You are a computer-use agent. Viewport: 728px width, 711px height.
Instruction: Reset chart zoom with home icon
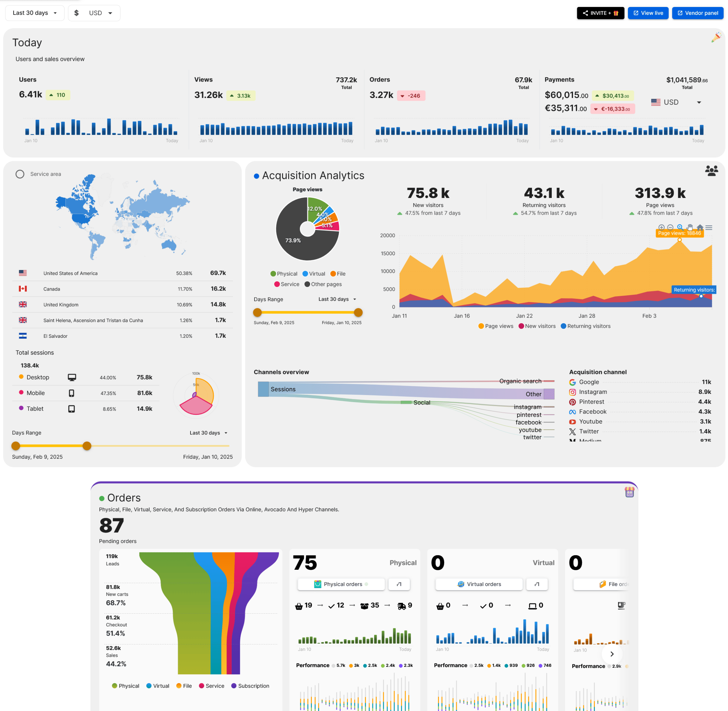coord(699,227)
